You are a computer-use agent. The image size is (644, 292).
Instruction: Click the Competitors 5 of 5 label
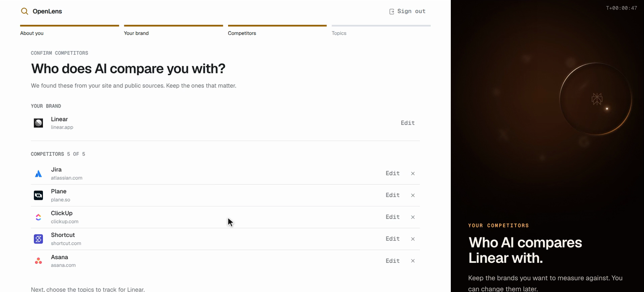(x=58, y=154)
